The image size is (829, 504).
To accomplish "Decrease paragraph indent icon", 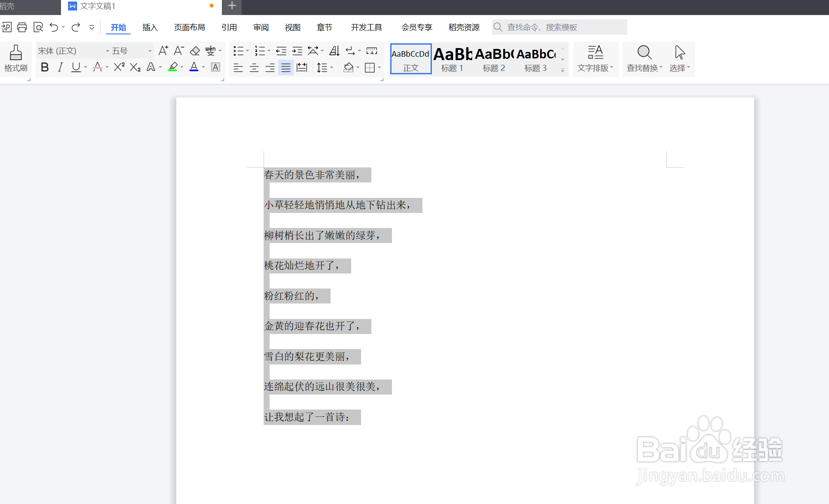I will [281, 51].
